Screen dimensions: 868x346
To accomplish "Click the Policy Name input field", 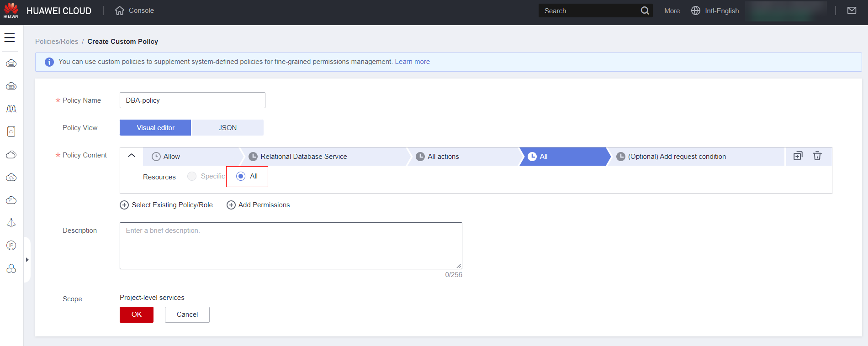I will coord(192,100).
